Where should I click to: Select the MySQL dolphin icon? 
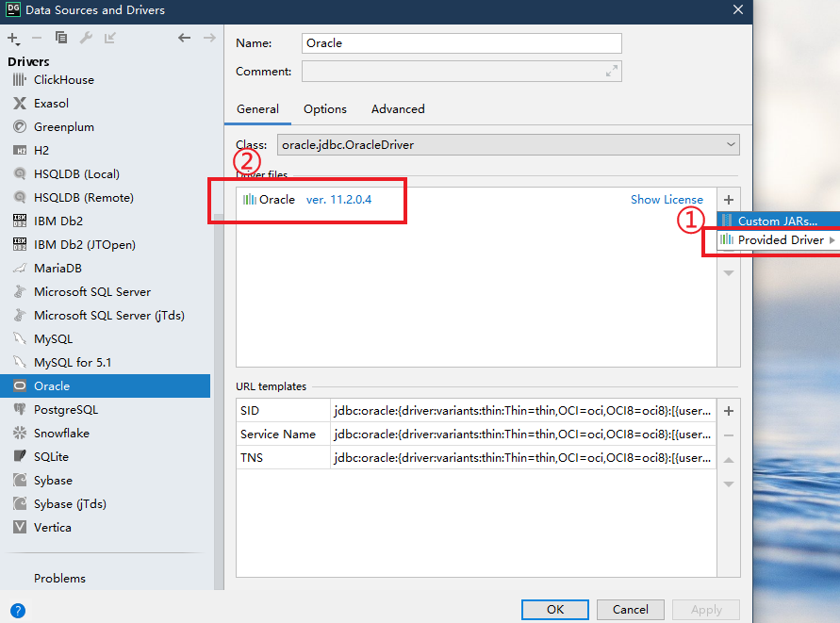pyautogui.click(x=19, y=339)
